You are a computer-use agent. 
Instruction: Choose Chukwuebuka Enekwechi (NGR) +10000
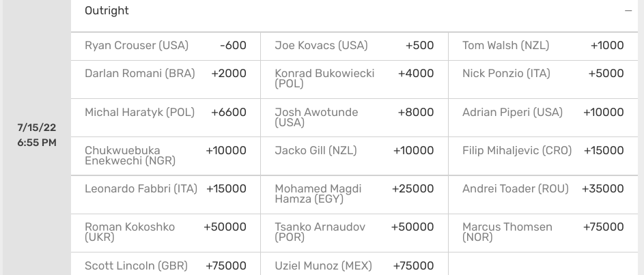(x=165, y=156)
